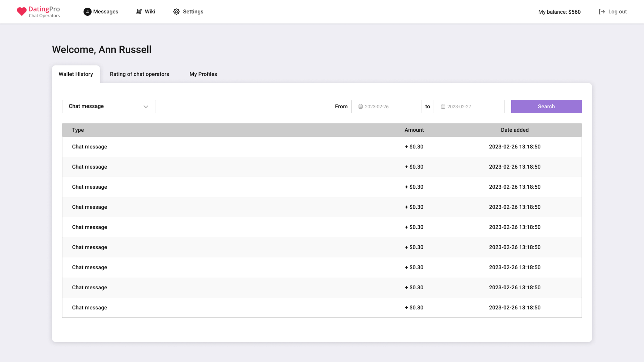Click DatingPro Chat Operators brand text

pyautogui.click(x=44, y=12)
